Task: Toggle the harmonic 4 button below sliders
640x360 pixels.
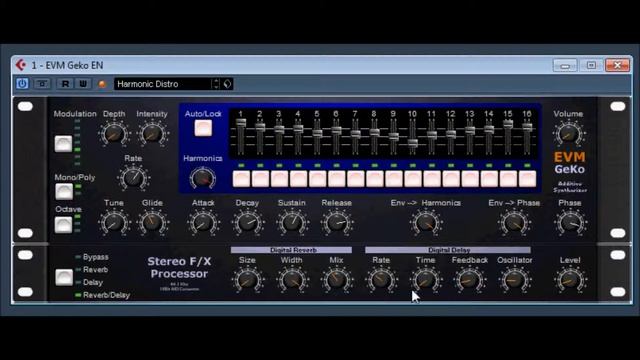Action: (298, 179)
